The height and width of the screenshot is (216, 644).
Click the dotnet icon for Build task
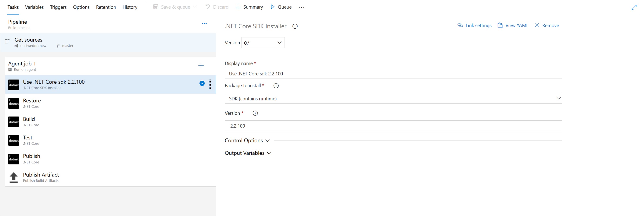point(14,122)
